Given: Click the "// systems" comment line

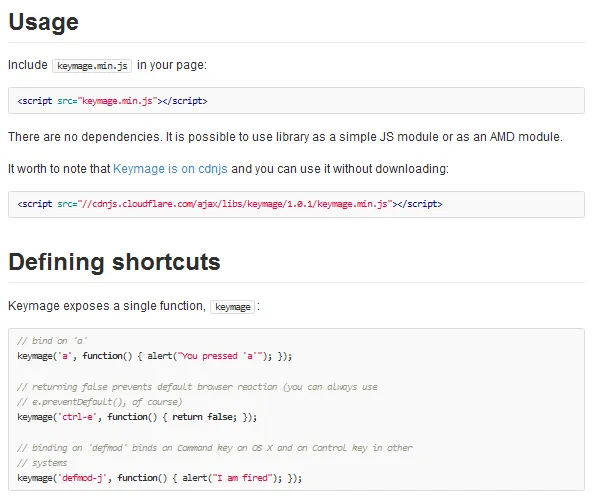Looking at the screenshot, I should pyautogui.click(x=40, y=463).
